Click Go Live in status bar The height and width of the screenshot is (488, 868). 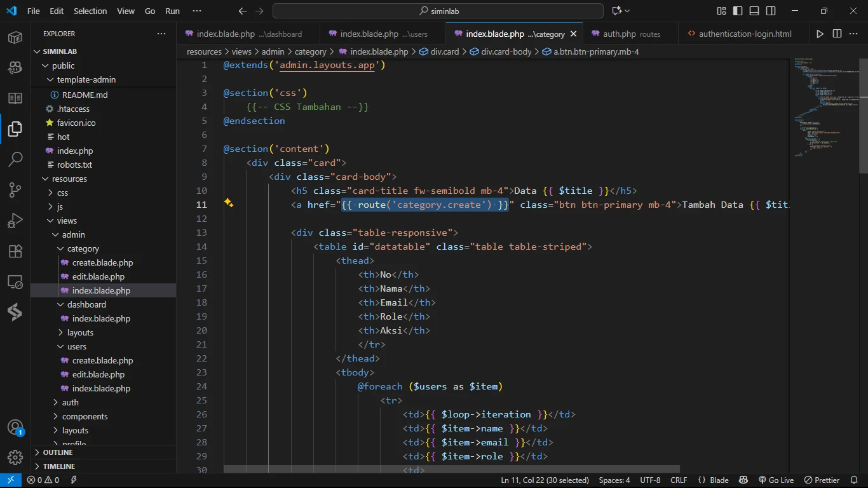776,480
